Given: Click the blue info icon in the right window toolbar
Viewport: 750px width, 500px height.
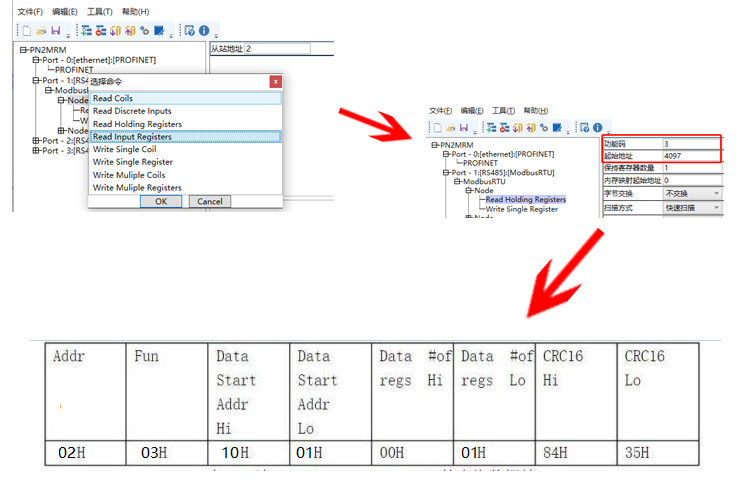Looking at the screenshot, I should (x=597, y=128).
